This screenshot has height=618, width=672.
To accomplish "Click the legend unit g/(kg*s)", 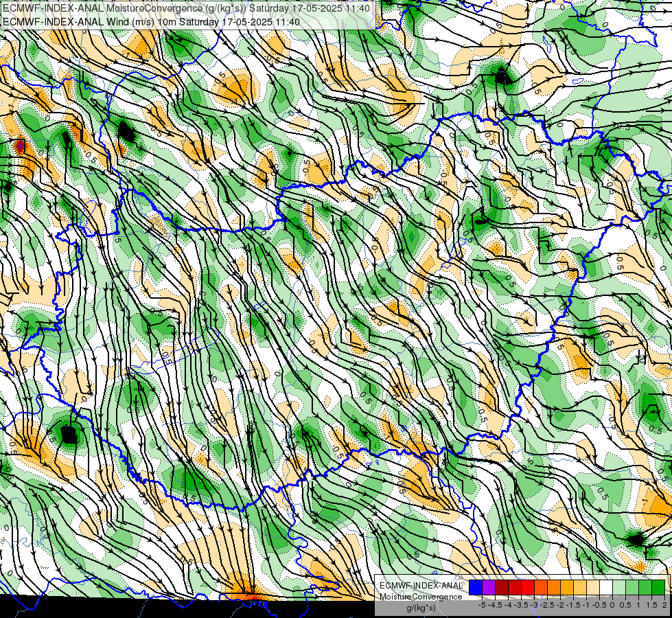I will 421,608.
